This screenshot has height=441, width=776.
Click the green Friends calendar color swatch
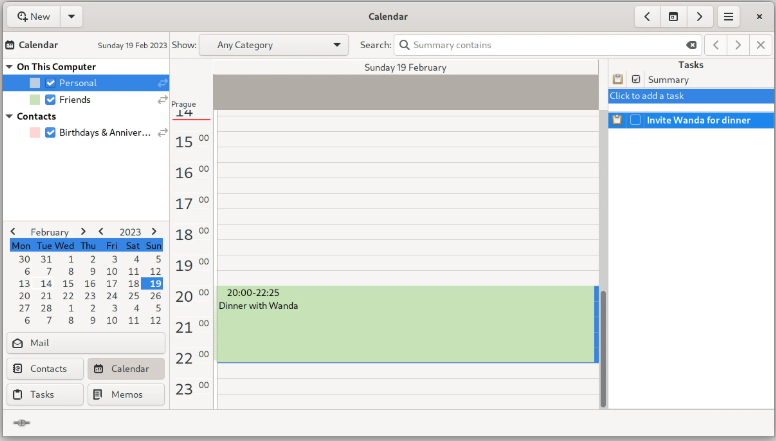35,100
